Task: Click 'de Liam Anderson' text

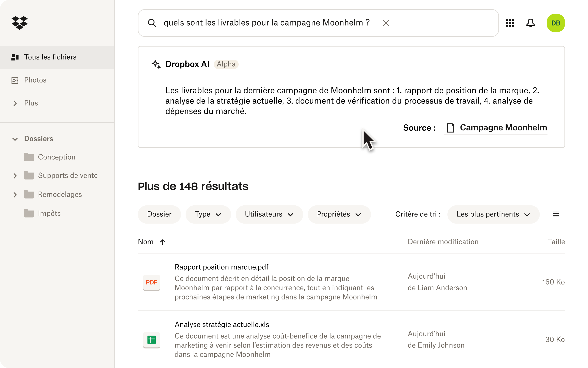Action: [437, 288]
